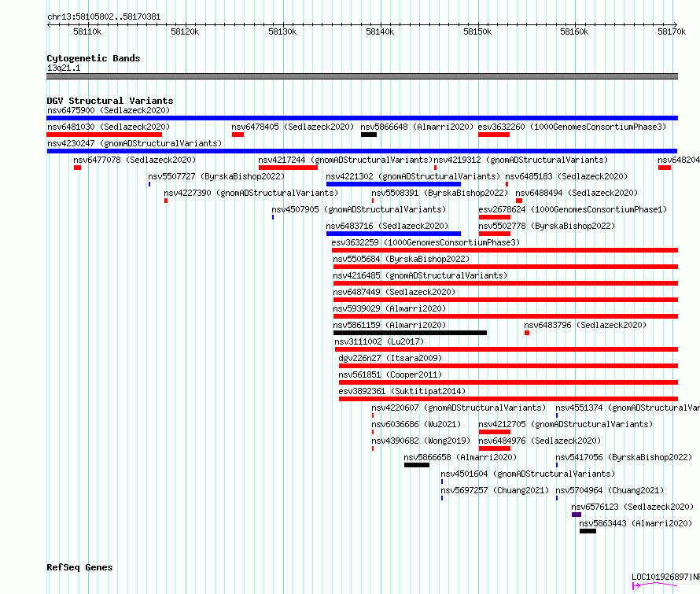This screenshot has height=594, width=700.
Task: Select the nsv6481030 red variant bar
Action: 105,135
